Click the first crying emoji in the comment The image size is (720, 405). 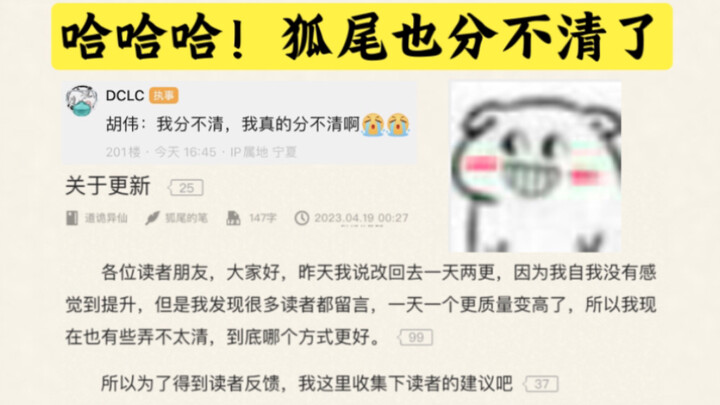[x=373, y=124]
